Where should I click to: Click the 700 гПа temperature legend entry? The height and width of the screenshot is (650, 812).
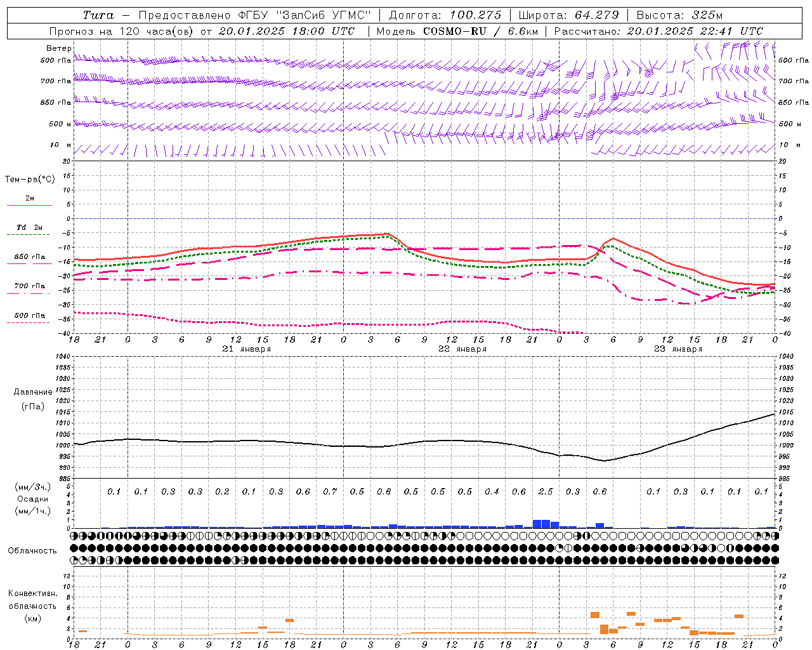pyautogui.click(x=29, y=288)
